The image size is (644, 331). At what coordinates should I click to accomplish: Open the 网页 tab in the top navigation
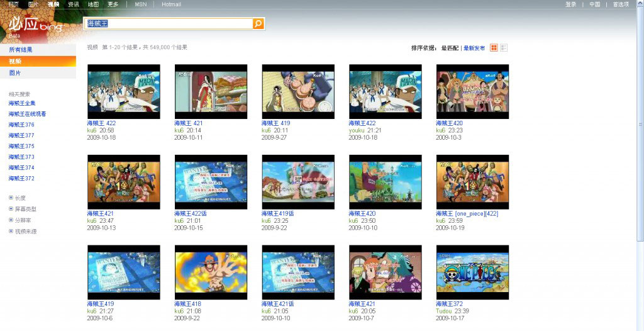click(14, 4)
